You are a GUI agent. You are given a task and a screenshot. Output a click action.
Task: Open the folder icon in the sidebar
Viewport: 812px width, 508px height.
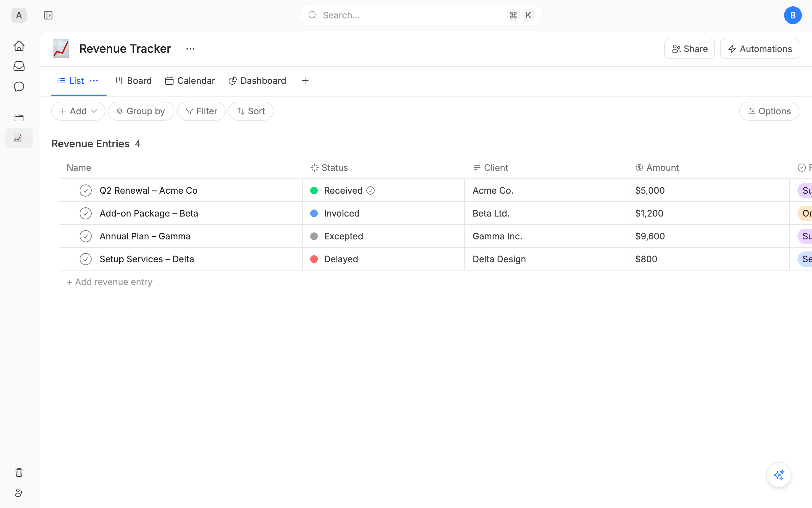pyautogui.click(x=19, y=117)
